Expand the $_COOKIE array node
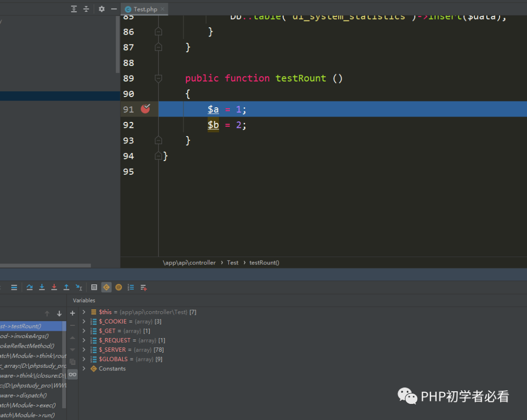The image size is (527, 420). [84, 321]
